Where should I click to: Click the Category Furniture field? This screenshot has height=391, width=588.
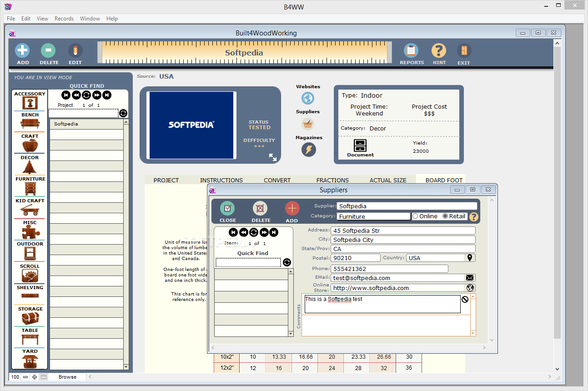pos(373,216)
